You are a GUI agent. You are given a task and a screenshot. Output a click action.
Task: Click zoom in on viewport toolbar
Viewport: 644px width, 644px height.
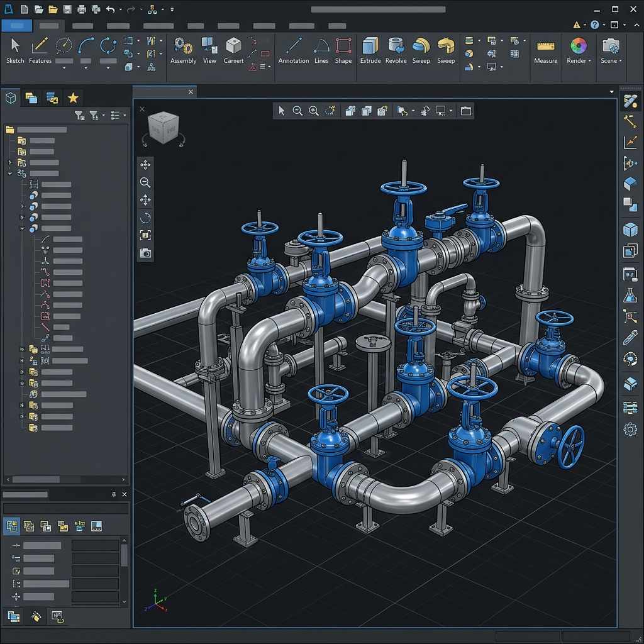(x=314, y=111)
